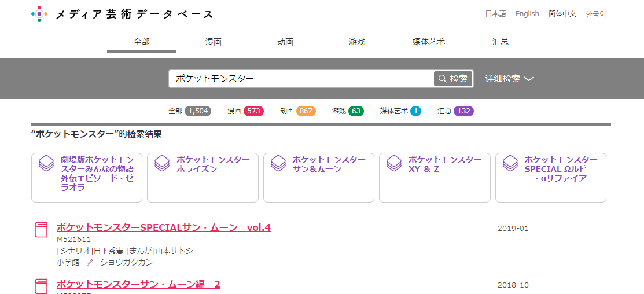Click book icon beside SPECIALサン・ムーン vol.4

(41, 230)
